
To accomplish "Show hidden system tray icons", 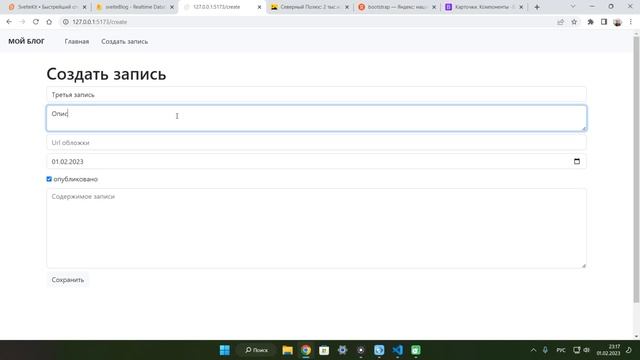I will click(533, 350).
